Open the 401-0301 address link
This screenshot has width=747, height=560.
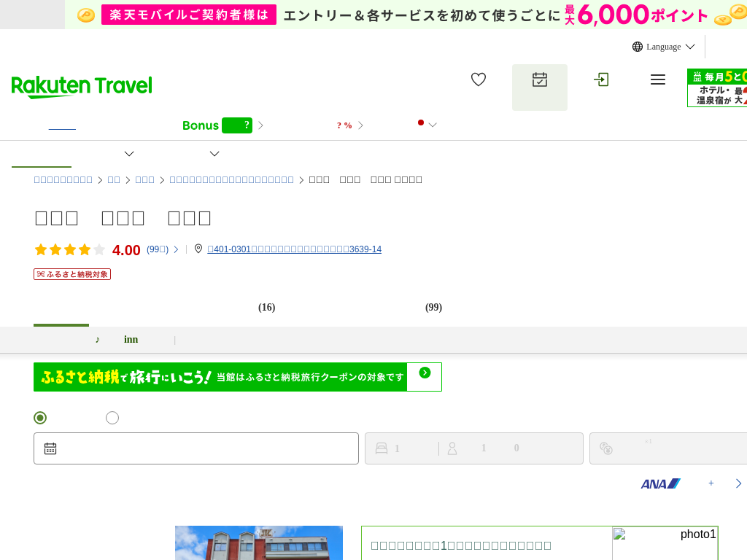(x=295, y=249)
